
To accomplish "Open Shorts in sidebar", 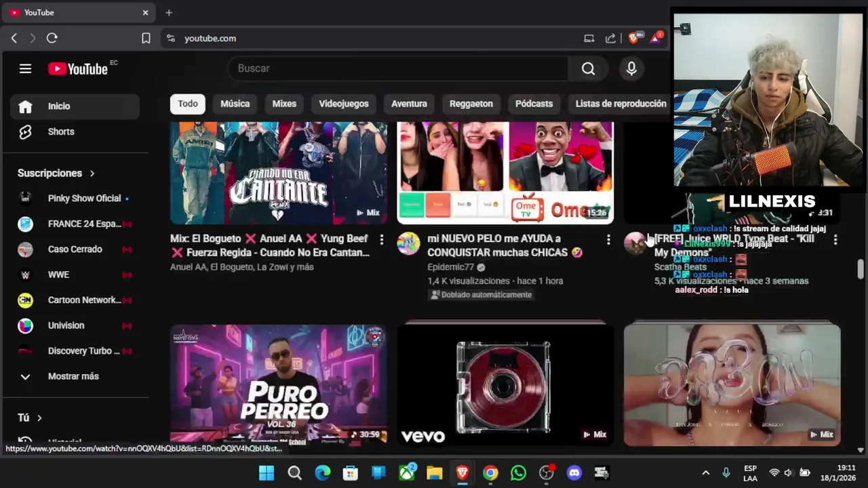I will click(x=75, y=131).
